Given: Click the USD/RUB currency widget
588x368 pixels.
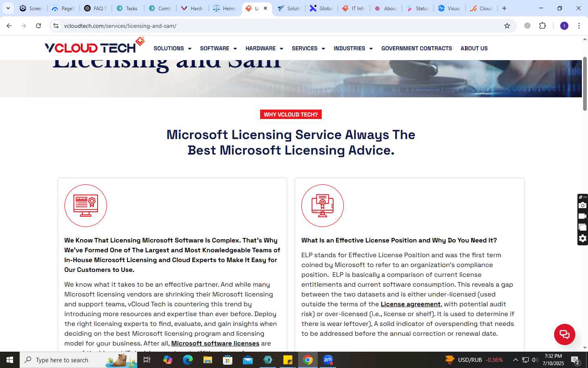Looking at the screenshot, I should click(x=474, y=360).
